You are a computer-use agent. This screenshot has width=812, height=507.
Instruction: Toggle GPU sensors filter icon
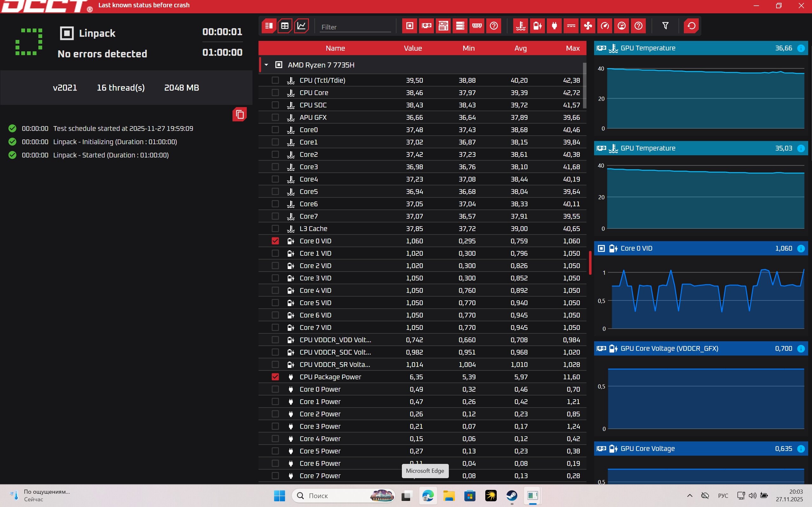[x=427, y=26]
